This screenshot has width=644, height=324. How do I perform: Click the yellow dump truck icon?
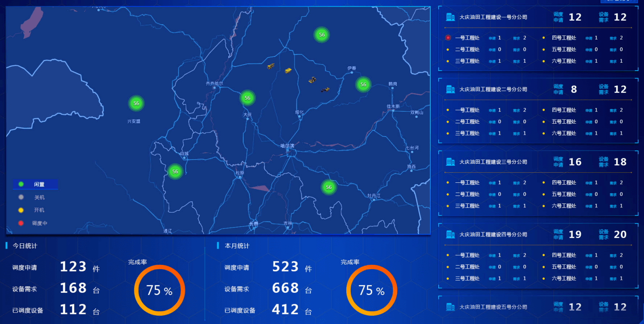click(288, 70)
